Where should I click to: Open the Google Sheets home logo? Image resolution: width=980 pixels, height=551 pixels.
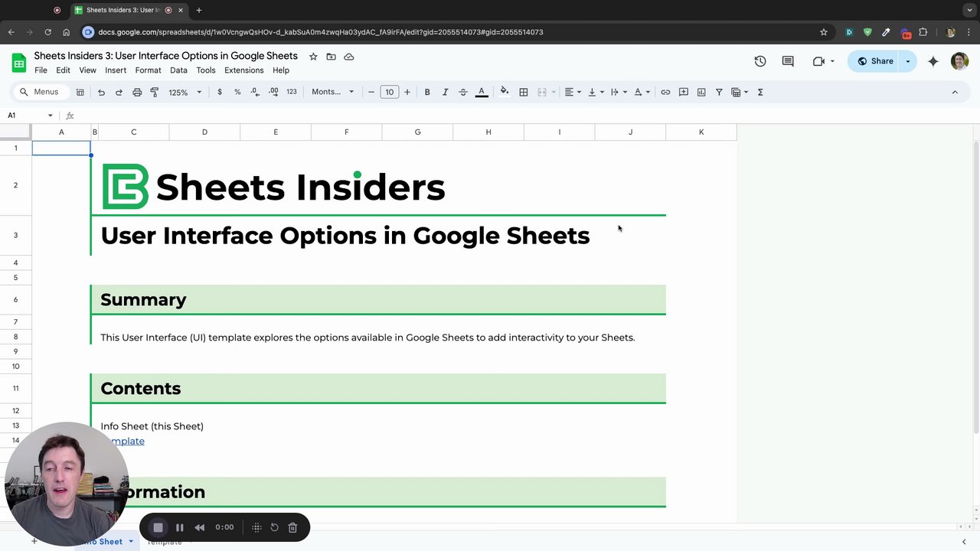pos(19,62)
